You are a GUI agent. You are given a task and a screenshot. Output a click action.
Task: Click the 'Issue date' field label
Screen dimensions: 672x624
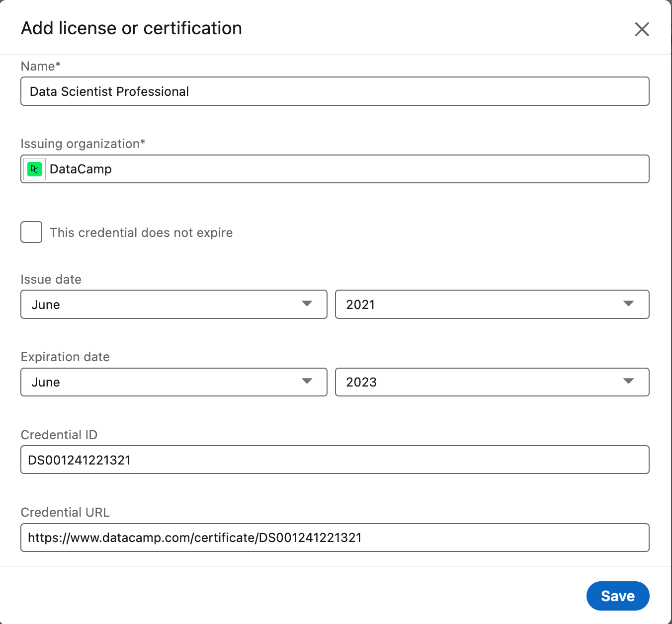51,279
